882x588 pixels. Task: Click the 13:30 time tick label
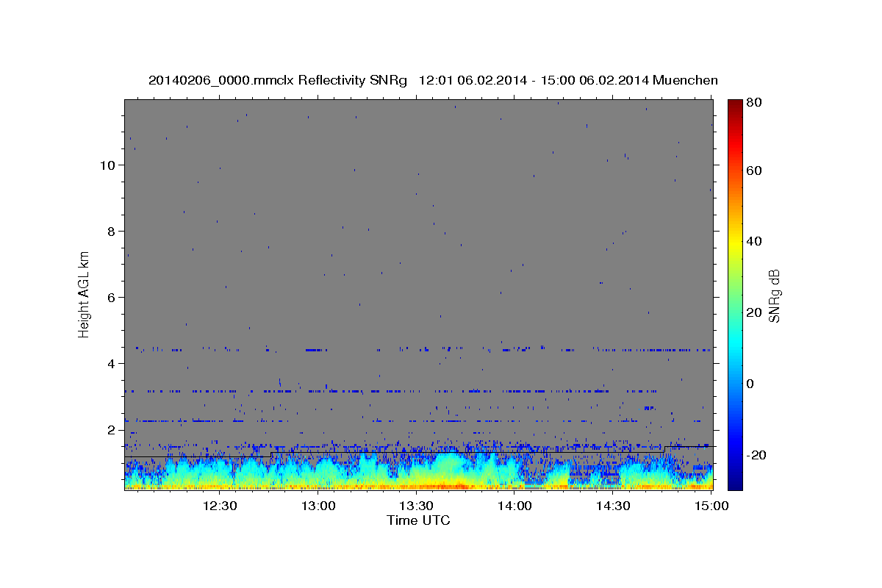416,506
